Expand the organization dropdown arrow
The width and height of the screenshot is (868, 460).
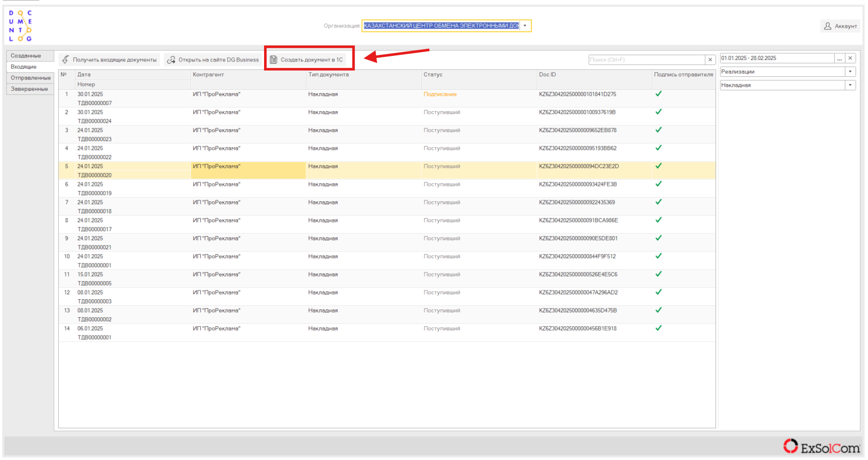(525, 26)
